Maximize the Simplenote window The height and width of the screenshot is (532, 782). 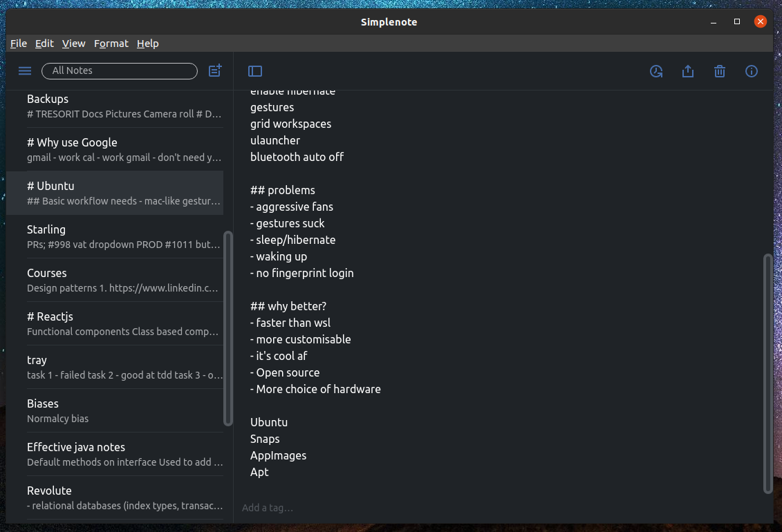(736, 21)
